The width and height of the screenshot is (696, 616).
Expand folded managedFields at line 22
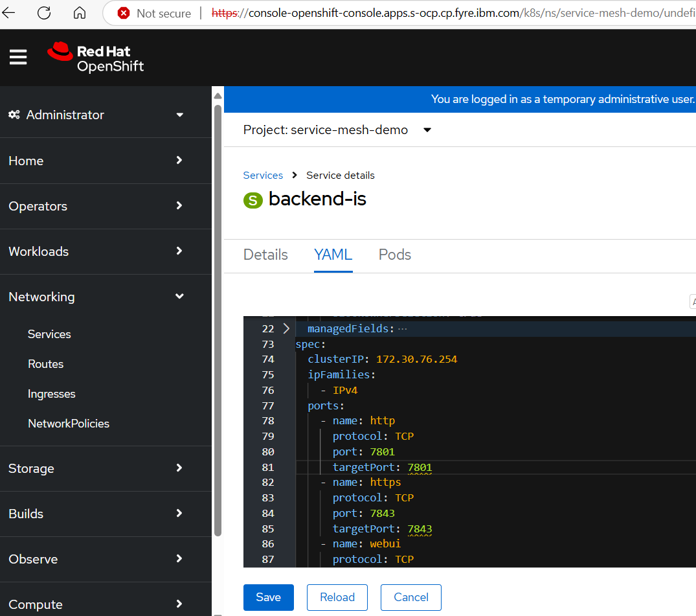(286, 328)
